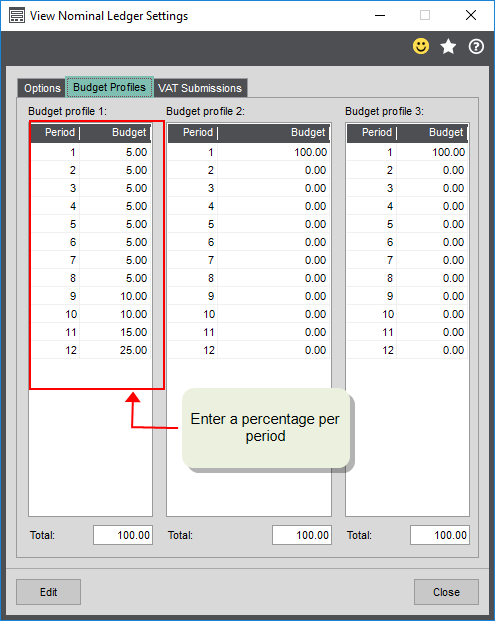
Task: Click Period column header in profile 2
Action: click(193, 132)
